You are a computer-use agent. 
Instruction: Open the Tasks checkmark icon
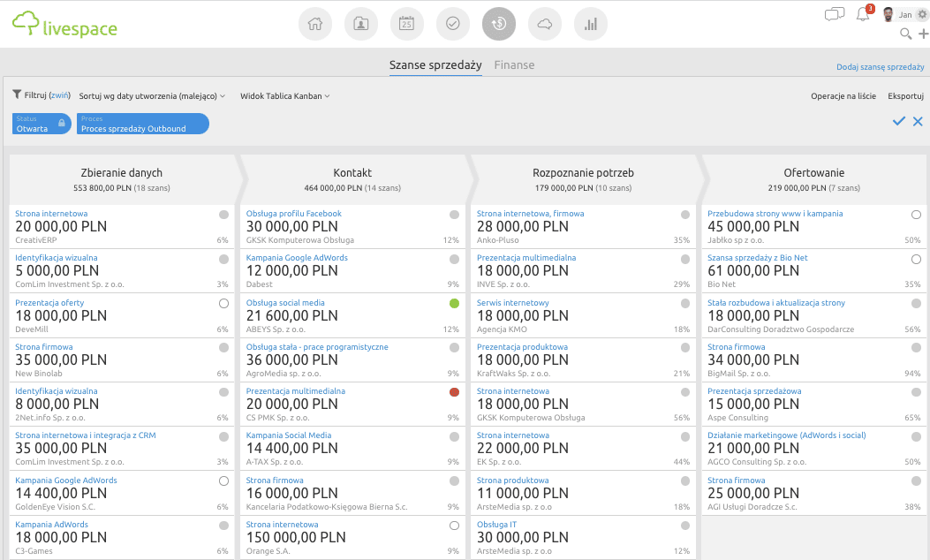click(x=452, y=24)
